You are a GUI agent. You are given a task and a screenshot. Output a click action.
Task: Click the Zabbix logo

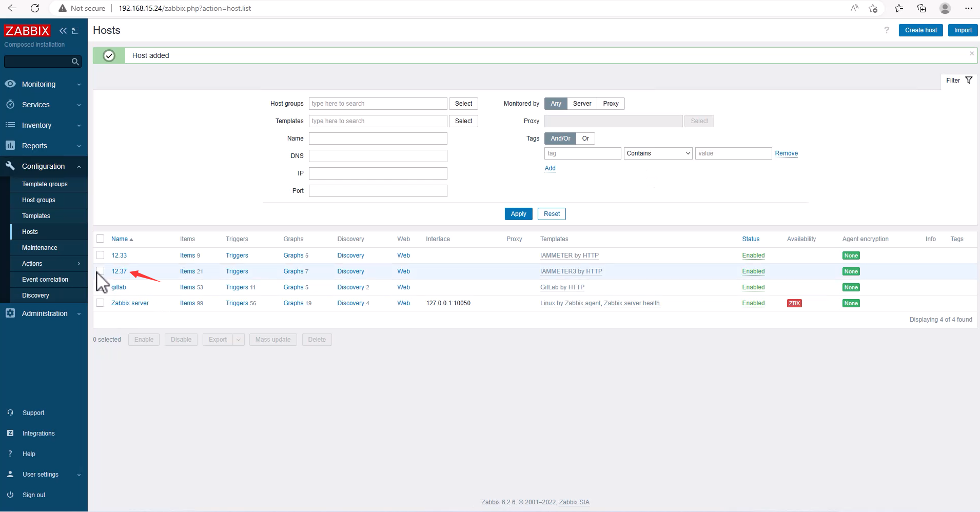(27, 31)
